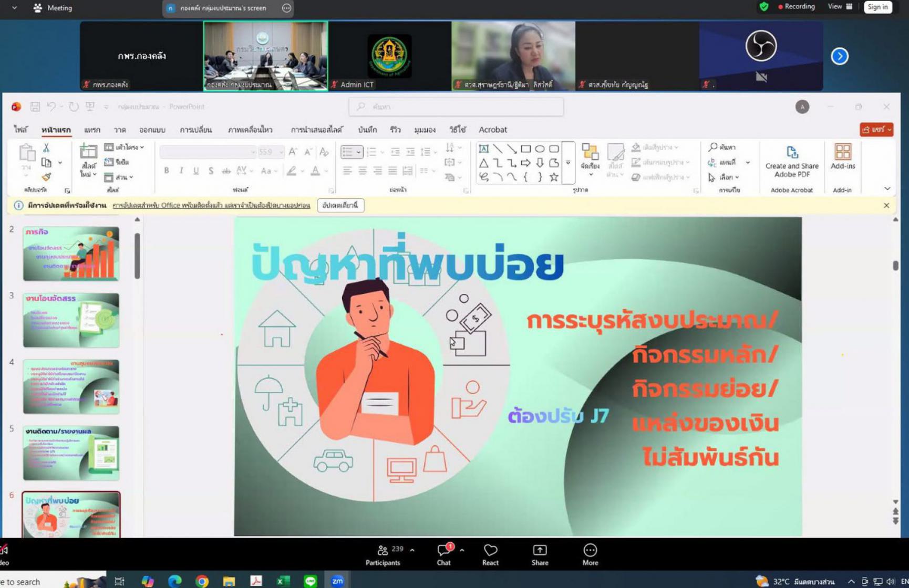Select slide 3 thumbnail งานโอนจัดสรร
The width and height of the screenshot is (909, 588).
(x=71, y=320)
